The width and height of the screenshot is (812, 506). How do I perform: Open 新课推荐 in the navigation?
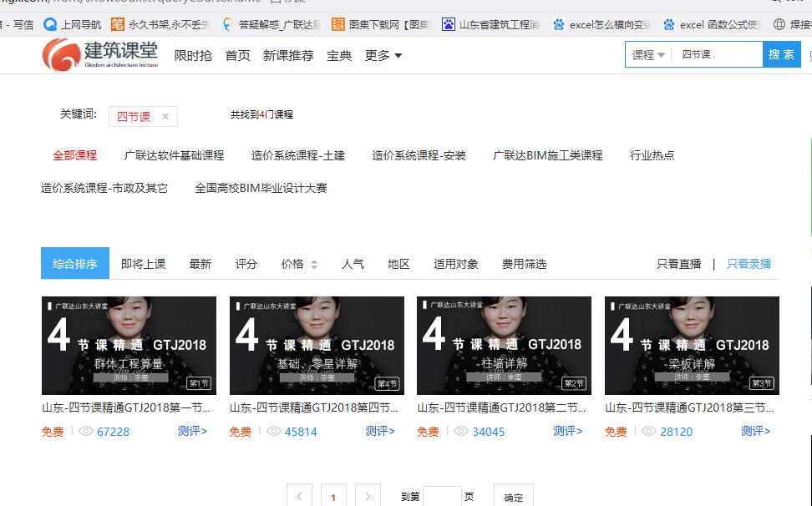[288, 55]
